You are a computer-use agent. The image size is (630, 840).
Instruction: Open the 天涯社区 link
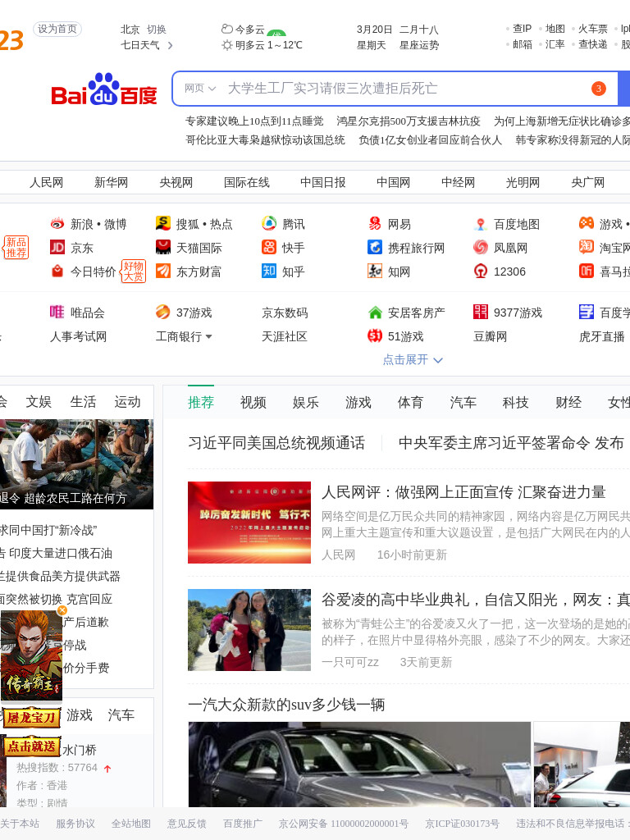(x=285, y=336)
